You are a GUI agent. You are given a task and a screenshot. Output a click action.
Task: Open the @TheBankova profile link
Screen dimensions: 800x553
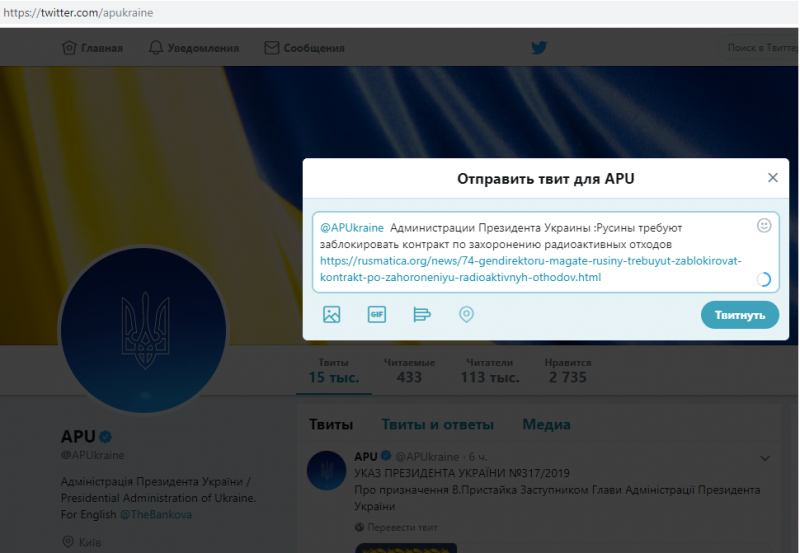click(156, 515)
